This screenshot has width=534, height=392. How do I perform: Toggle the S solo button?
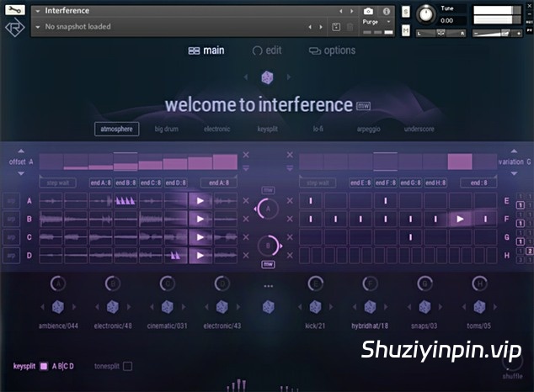click(x=406, y=12)
